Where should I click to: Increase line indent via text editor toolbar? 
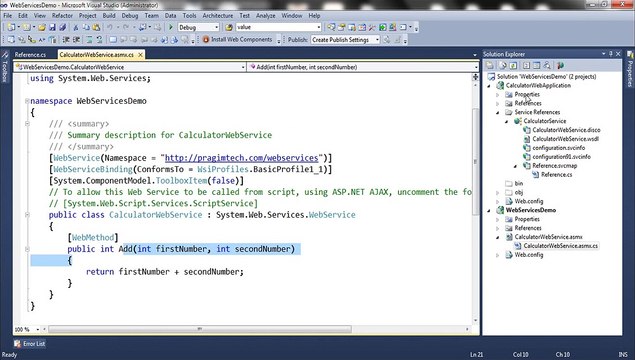(76, 40)
